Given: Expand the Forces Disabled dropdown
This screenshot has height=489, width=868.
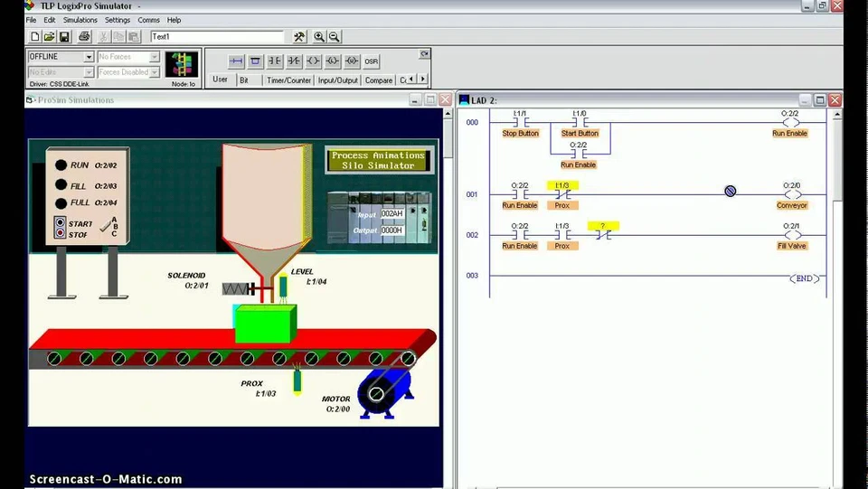Looking at the screenshot, I should pos(155,72).
